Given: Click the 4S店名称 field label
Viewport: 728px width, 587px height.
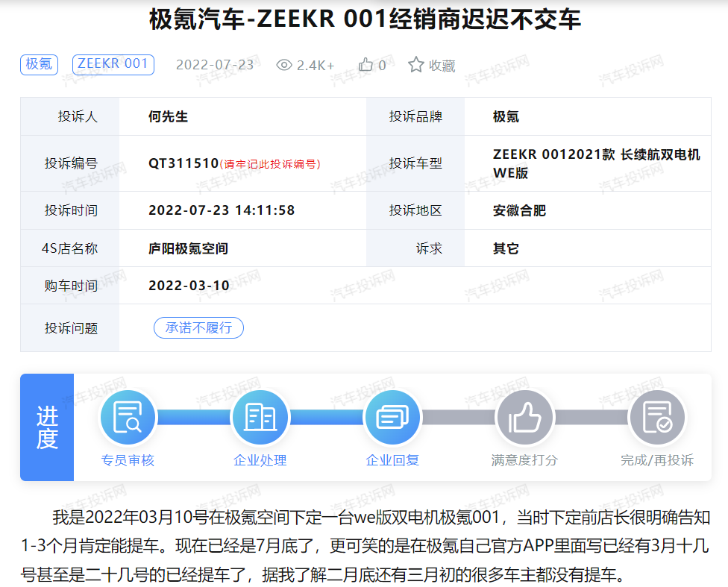Looking at the screenshot, I should click(69, 248).
